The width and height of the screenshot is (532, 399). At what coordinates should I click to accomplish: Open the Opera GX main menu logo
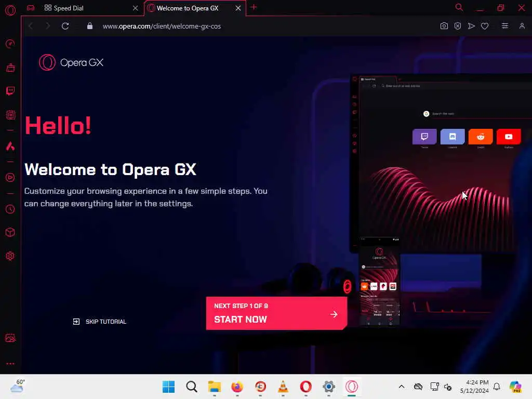(x=10, y=10)
